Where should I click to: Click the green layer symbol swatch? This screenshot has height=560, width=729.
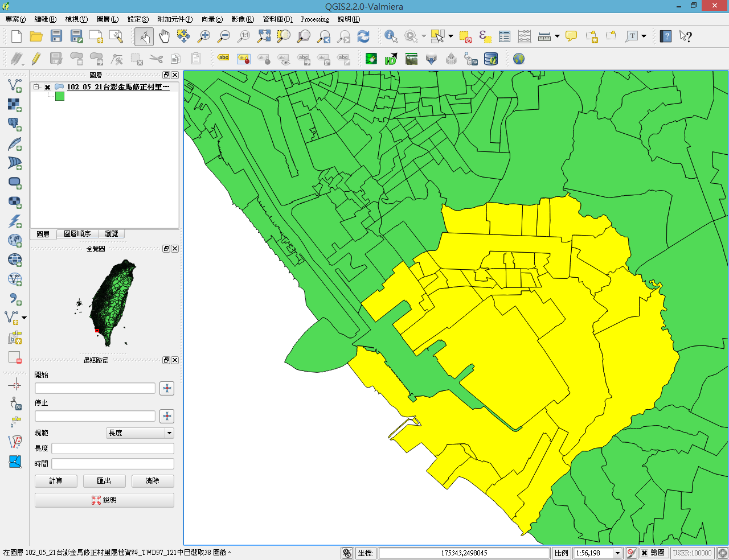[60, 97]
